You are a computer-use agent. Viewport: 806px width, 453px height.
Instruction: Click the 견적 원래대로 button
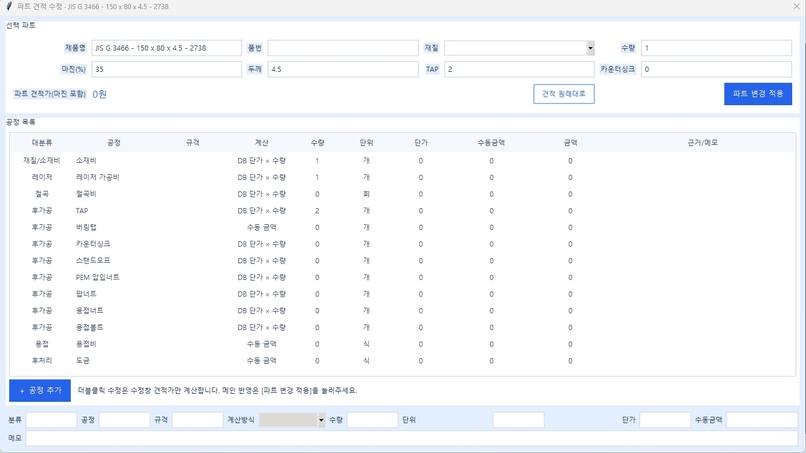click(564, 94)
